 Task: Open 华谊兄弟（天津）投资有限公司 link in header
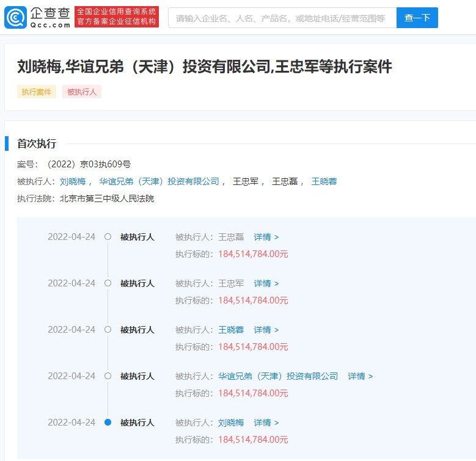point(159,181)
